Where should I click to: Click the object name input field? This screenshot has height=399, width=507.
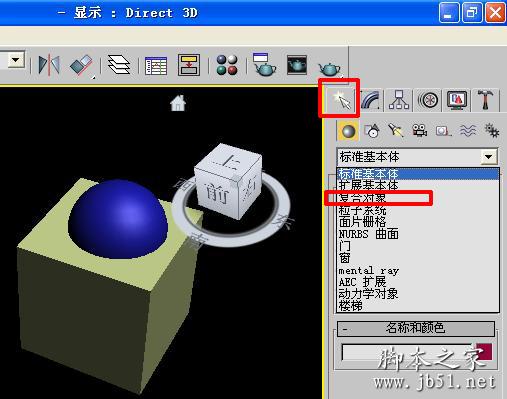(407, 352)
